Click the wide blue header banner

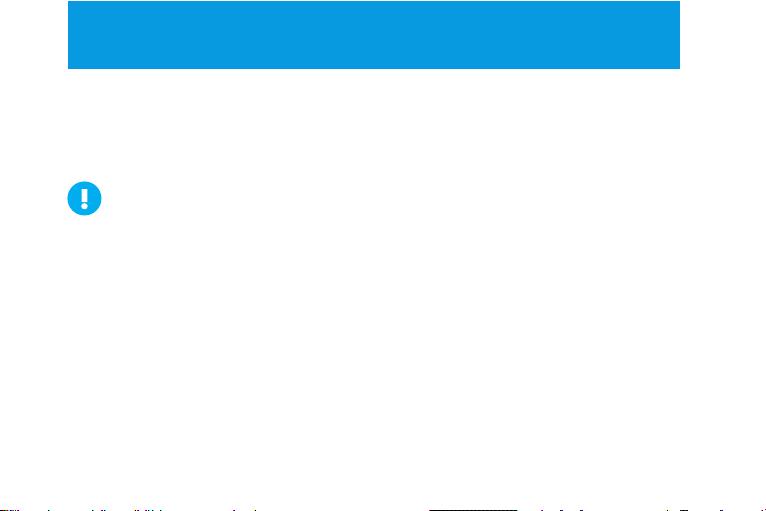click(x=374, y=35)
